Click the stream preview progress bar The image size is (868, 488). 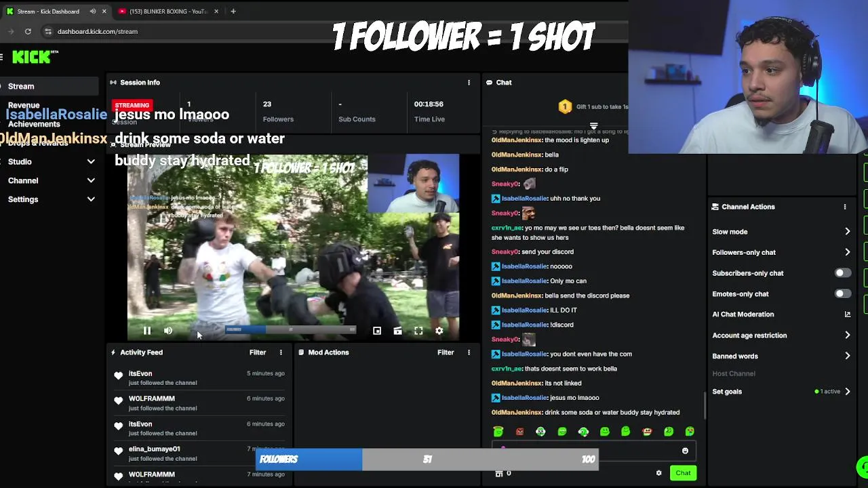(290, 330)
